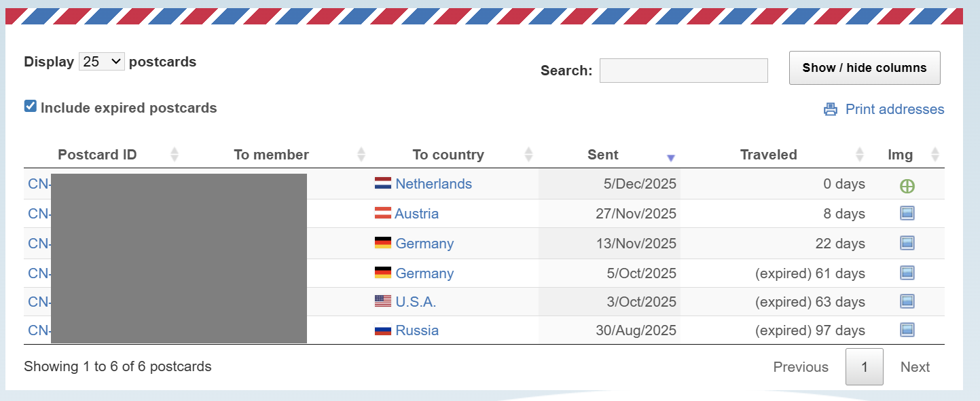980x401 pixels.
Task: Click the upload image icon for Netherlands postcard
Action: click(907, 185)
